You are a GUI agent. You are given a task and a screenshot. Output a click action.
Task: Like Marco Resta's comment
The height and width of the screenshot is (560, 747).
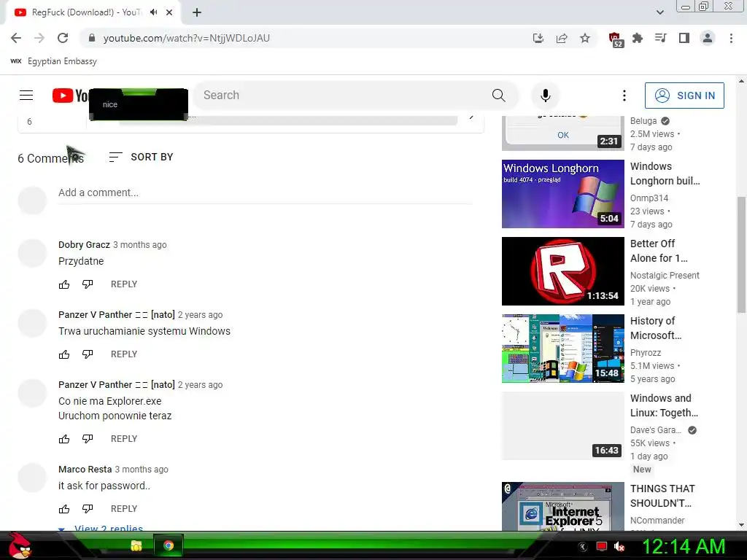pos(64,509)
